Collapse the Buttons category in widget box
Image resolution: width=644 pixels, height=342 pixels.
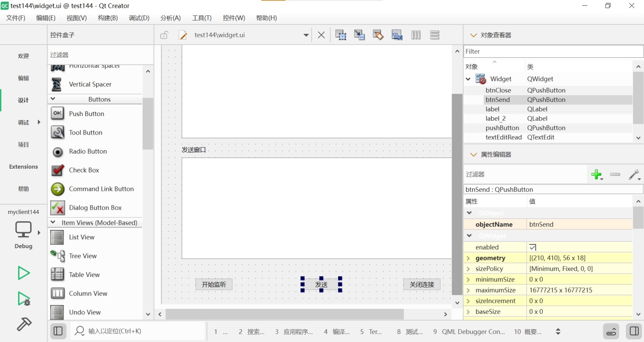pos(53,99)
